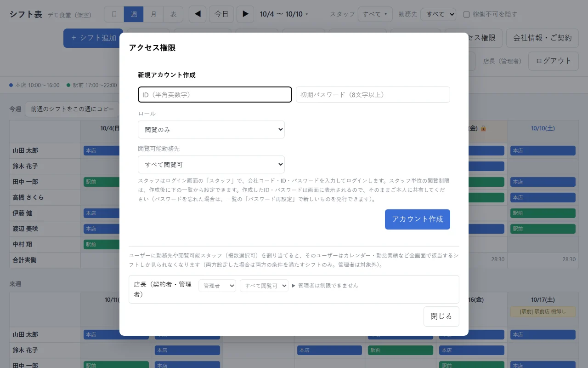Click staff name 伊藤 健
This screenshot has height=368, width=588.
[x=22, y=213]
